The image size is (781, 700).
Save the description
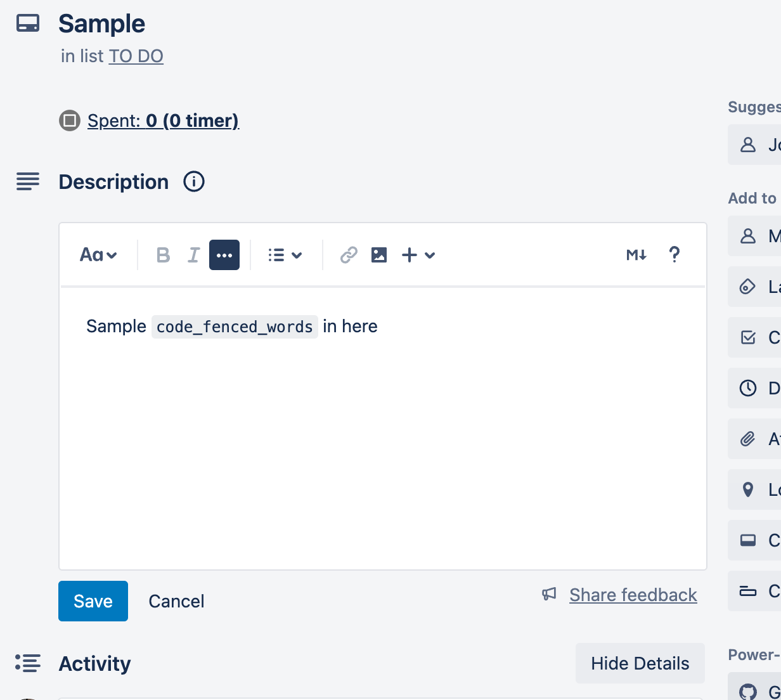point(93,601)
